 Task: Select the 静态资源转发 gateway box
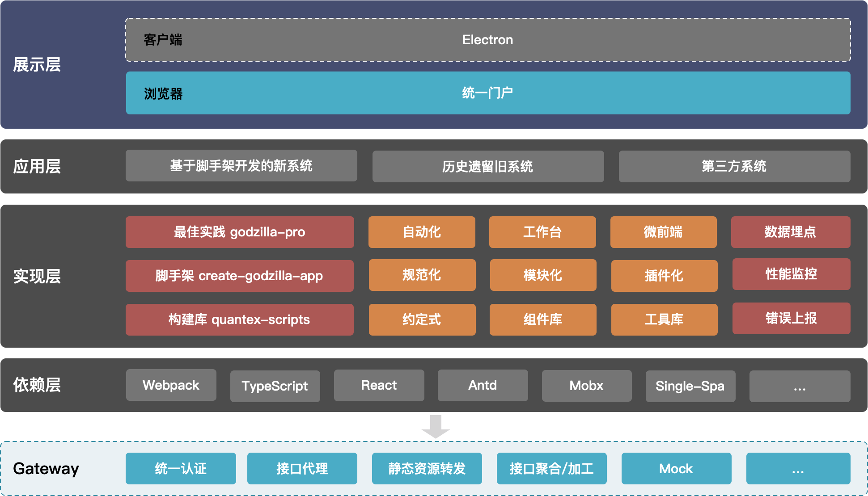(427, 468)
